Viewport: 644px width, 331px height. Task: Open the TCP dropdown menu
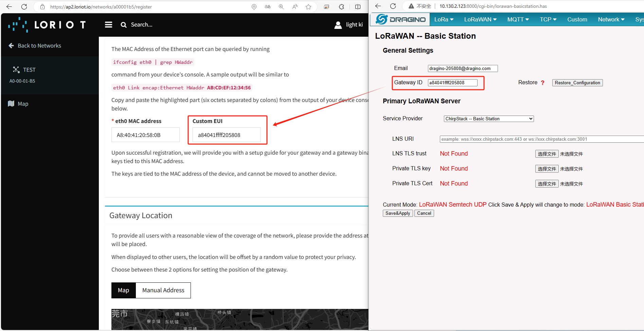548,19
